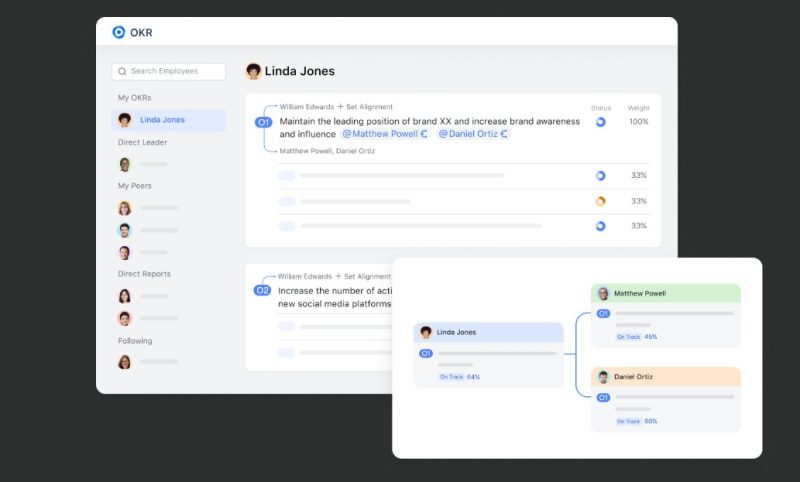Click Daniel Ortiz avatar in alignment card

[x=603, y=377]
